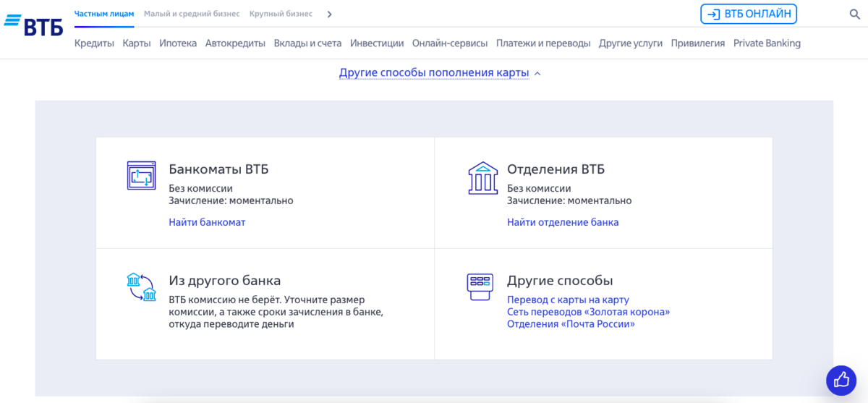Open the Онлайн-сервисы menu
The height and width of the screenshot is (403, 868).
[x=450, y=43]
